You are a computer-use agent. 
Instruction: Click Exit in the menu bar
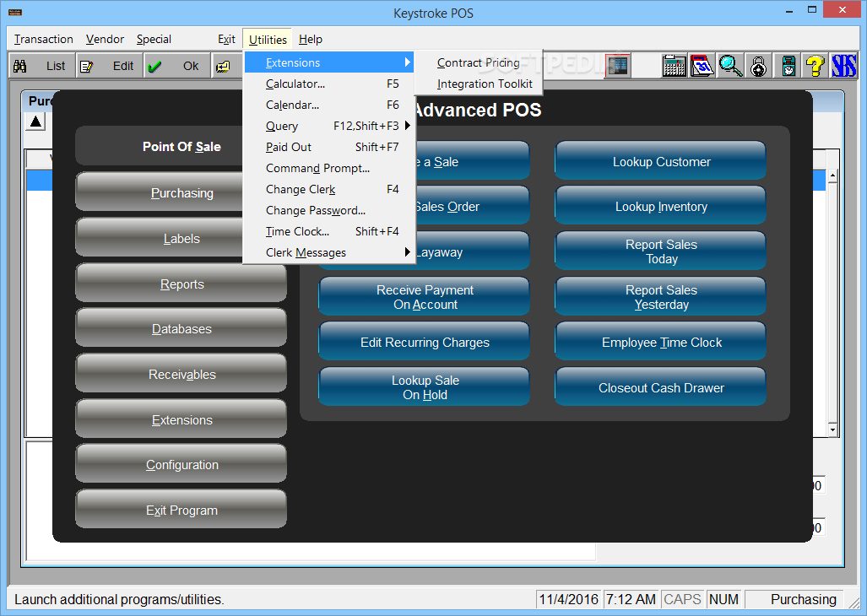[x=226, y=39]
